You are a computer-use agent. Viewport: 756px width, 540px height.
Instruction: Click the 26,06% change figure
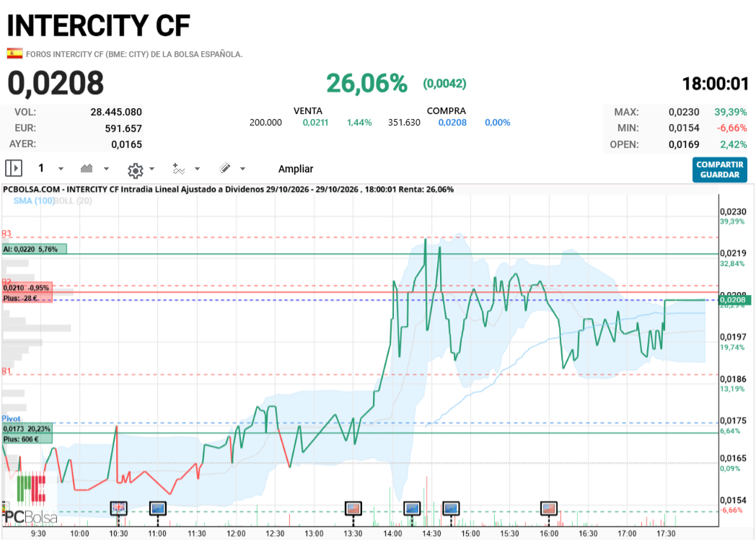click(367, 83)
